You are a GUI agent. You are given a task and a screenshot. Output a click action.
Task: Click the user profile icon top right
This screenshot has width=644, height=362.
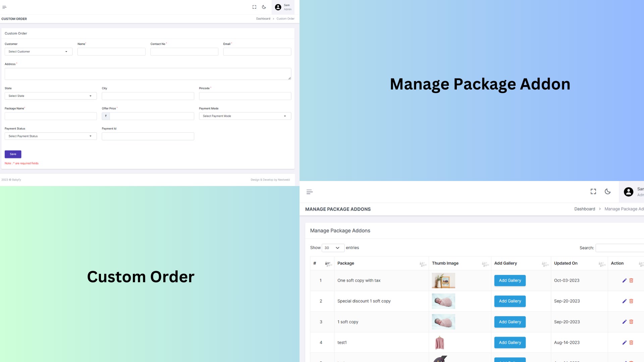tap(277, 7)
